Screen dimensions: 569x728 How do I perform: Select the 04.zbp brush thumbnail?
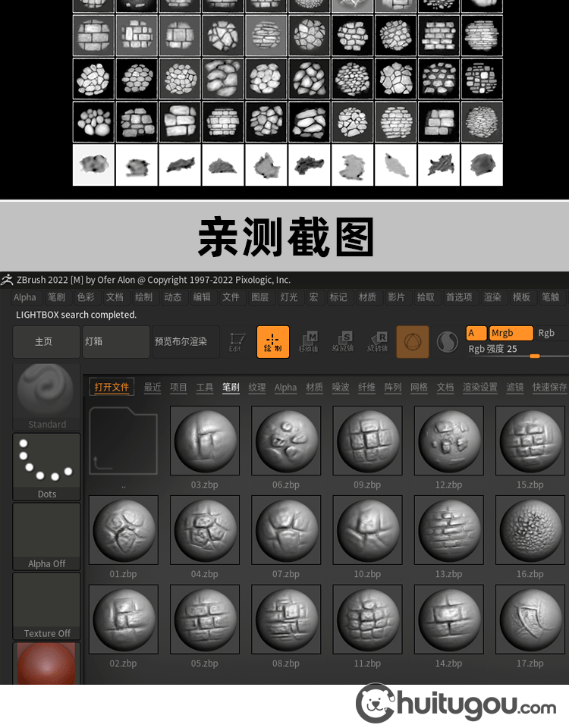(205, 530)
